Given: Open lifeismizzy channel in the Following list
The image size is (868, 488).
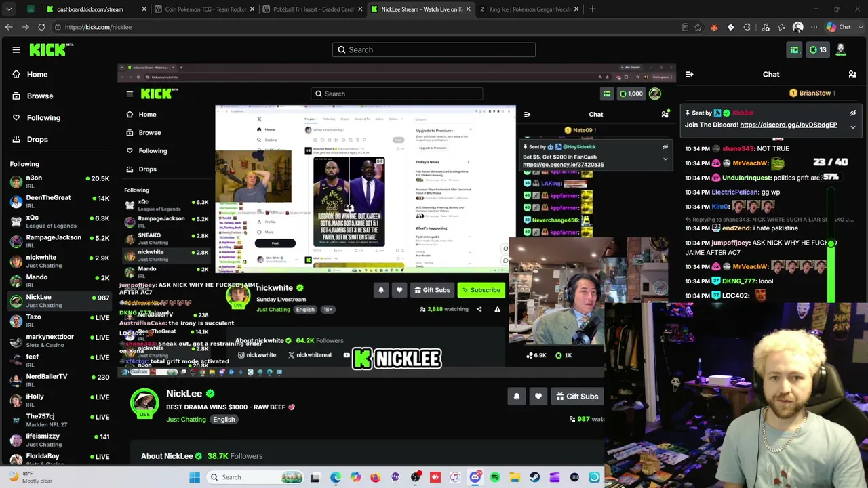Looking at the screenshot, I should tap(59, 440).
